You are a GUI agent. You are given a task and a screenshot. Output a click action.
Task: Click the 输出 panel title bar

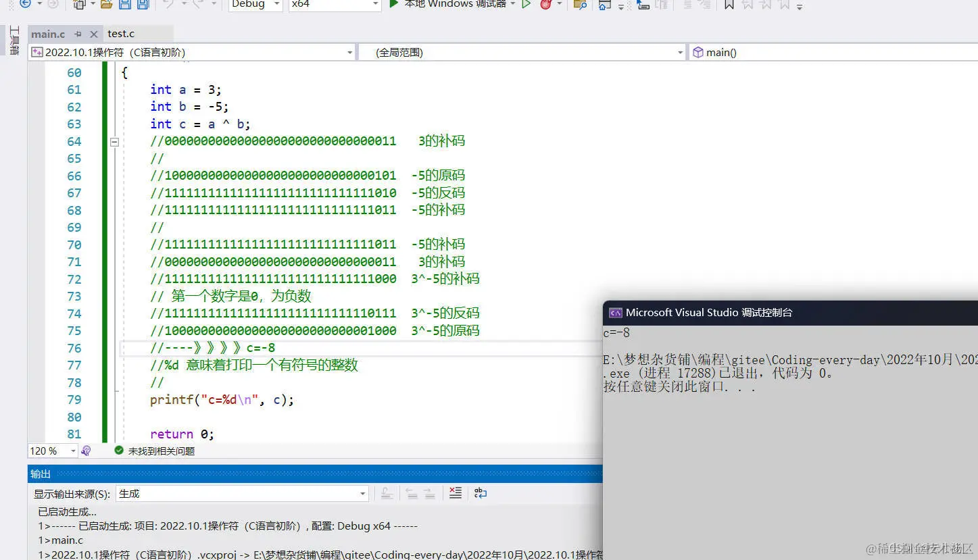tap(315, 474)
